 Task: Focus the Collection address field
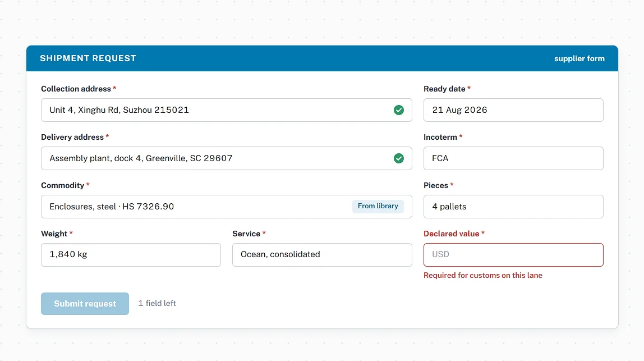pyautogui.click(x=226, y=110)
